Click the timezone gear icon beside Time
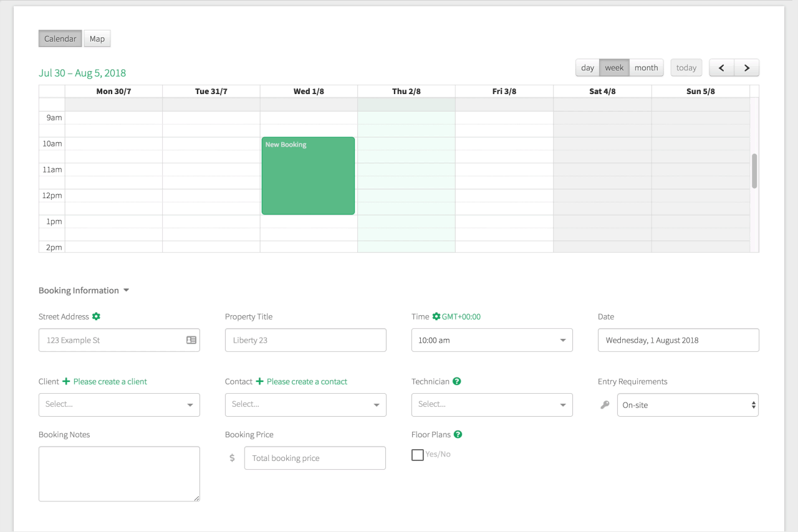The width and height of the screenshot is (798, 532). 436,316
